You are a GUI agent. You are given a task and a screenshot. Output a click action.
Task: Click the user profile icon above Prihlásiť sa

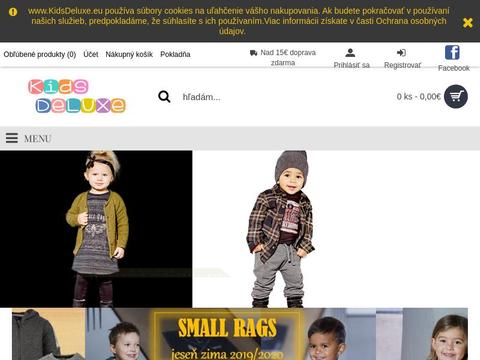click(x=350, y=53)
